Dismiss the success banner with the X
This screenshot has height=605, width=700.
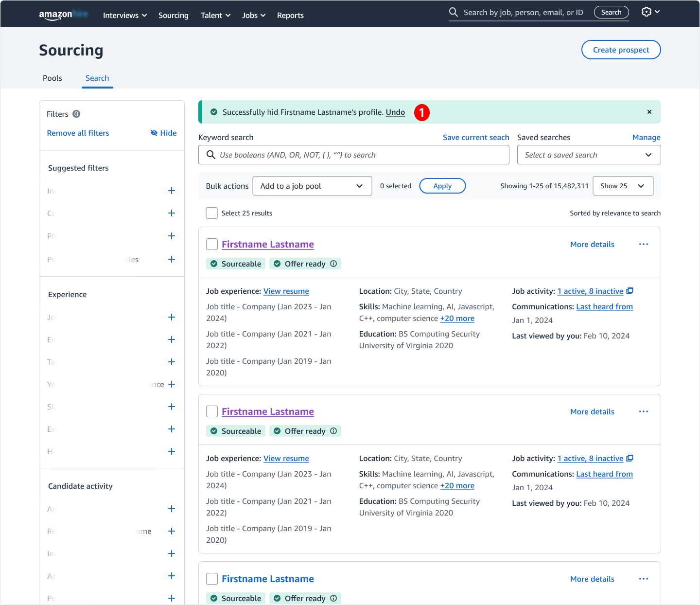(649, 112)
